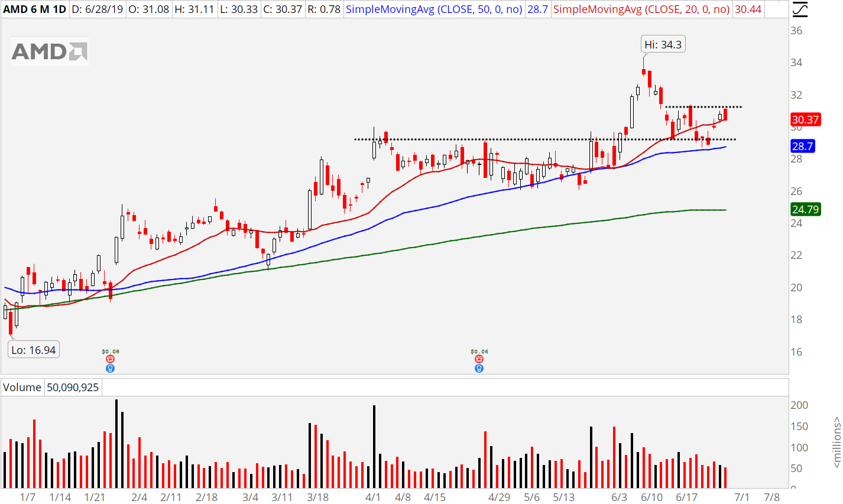
Task: Click the 22 price axis label
Action: [797, 255]
